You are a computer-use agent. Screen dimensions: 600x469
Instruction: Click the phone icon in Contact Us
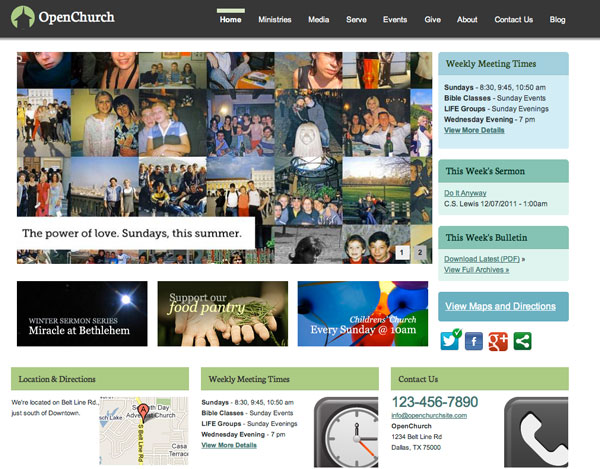point(536,432)
